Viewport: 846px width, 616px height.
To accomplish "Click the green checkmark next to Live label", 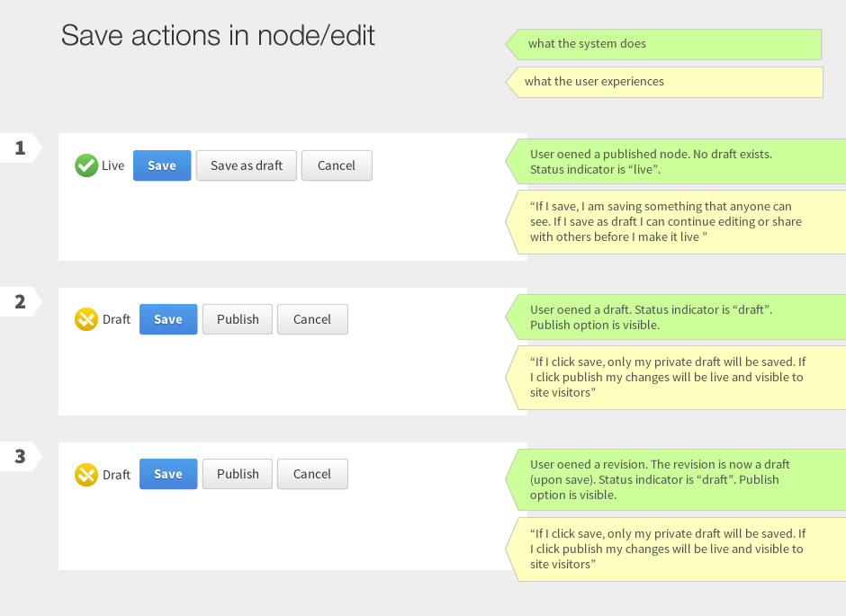I will [x=86, y=165].
